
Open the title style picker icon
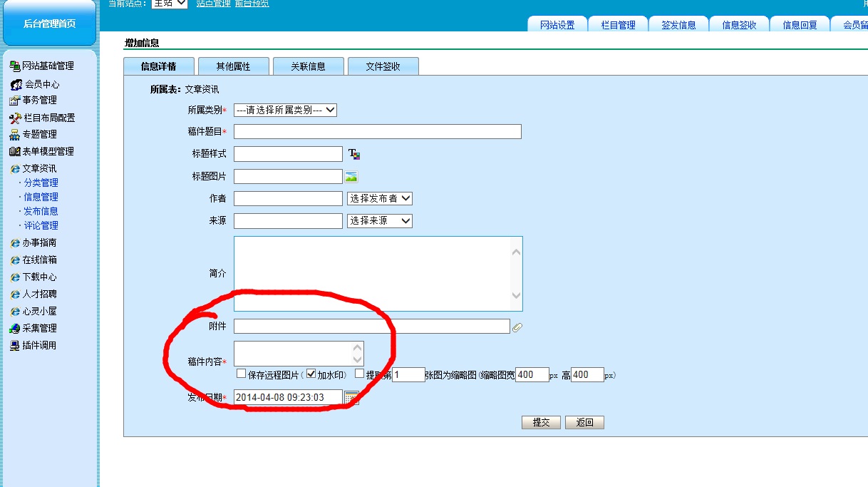354,154
